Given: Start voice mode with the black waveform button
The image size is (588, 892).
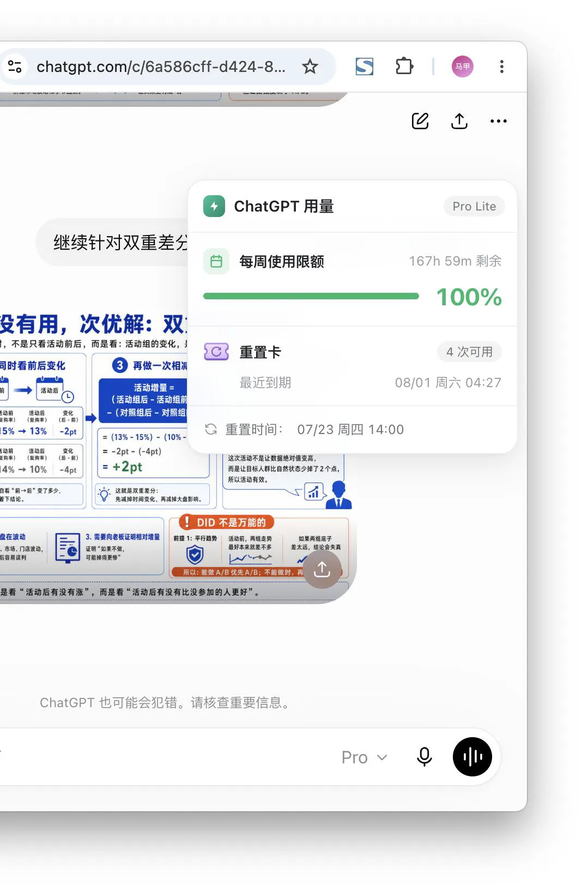Looking at the screenshot, I should click(x=472, y=757).
